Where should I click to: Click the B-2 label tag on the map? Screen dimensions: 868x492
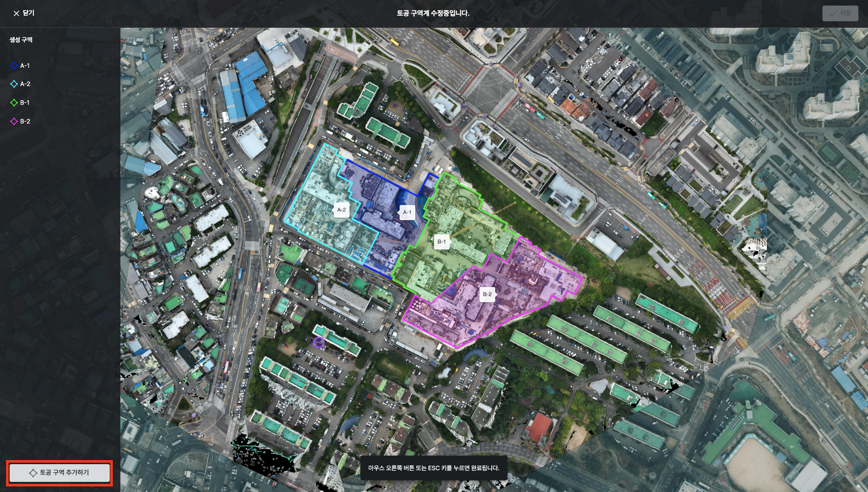(x=487, y=294)
